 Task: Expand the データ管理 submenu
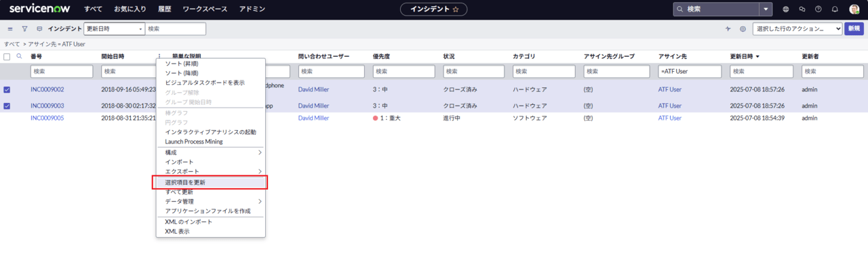[x=211, y=201]
